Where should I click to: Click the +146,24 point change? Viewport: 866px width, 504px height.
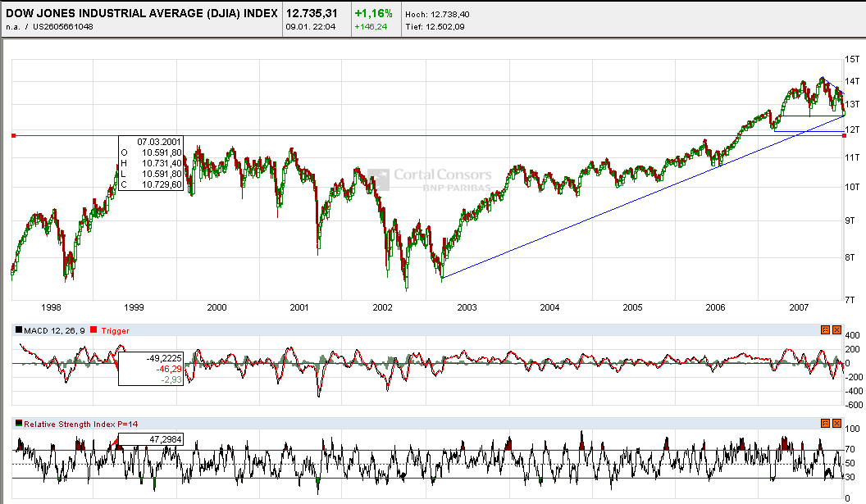tap(371, 26)
